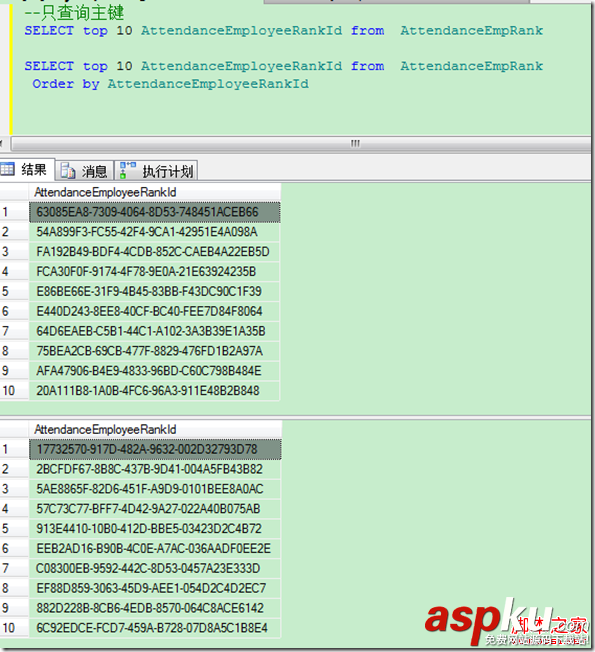Select cell 882D228B-8CB6-4EDB-8570-064C8ACE6142
Screen dimensions: 595x652
click(x=155, y=608)
